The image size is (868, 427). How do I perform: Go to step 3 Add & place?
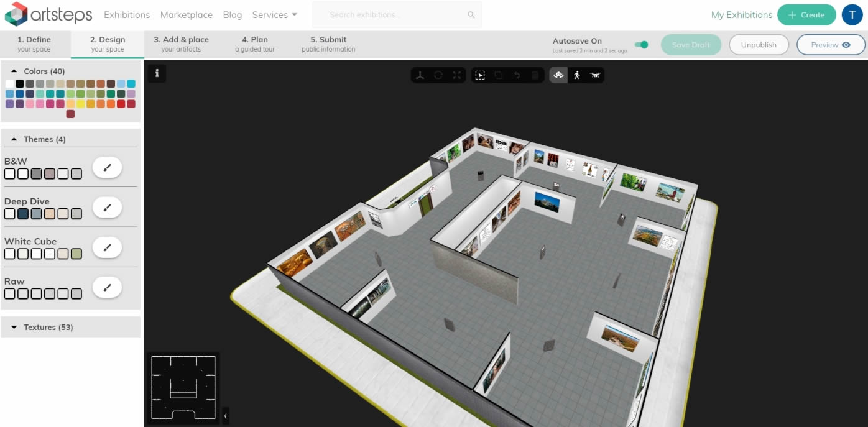click(181, 44)
